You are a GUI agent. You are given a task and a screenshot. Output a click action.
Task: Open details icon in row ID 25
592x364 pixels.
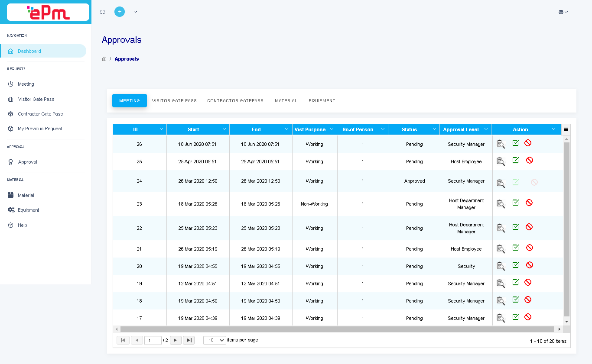(x=501, y=161)
